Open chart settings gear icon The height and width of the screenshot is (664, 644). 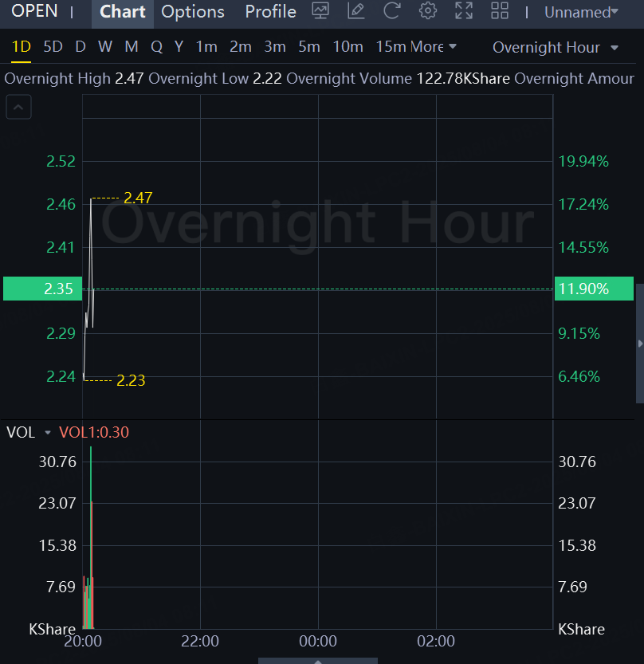click(428, 11)
